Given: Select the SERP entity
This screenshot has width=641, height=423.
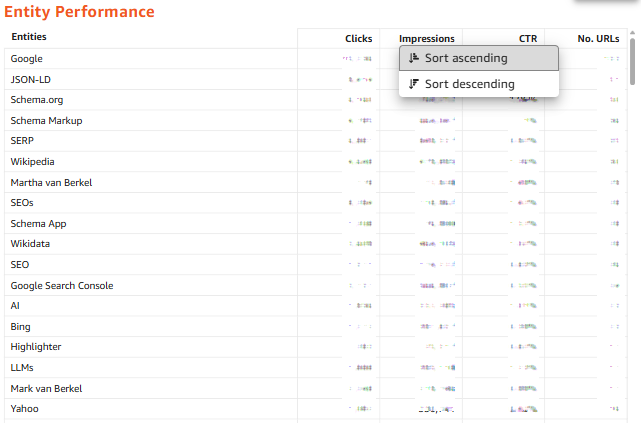Looking at the screenshot, I should [22, 141].
